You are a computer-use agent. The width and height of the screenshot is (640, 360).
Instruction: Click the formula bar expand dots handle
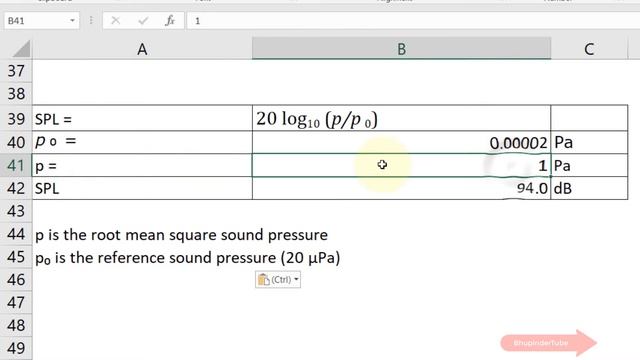point(91,20)
